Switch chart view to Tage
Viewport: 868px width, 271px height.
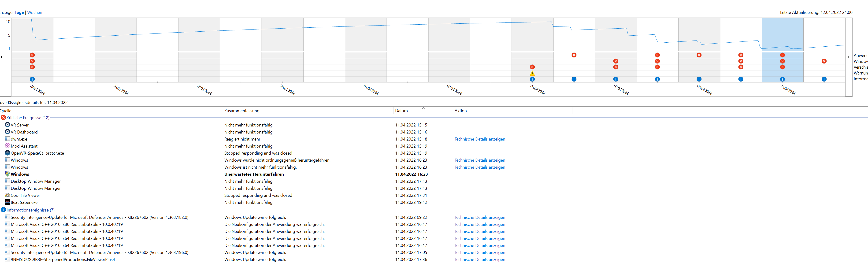(19, 12)
